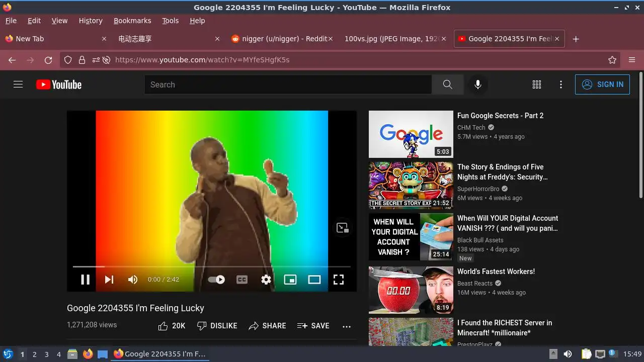Close the New Tab tab

pos(104,39)
